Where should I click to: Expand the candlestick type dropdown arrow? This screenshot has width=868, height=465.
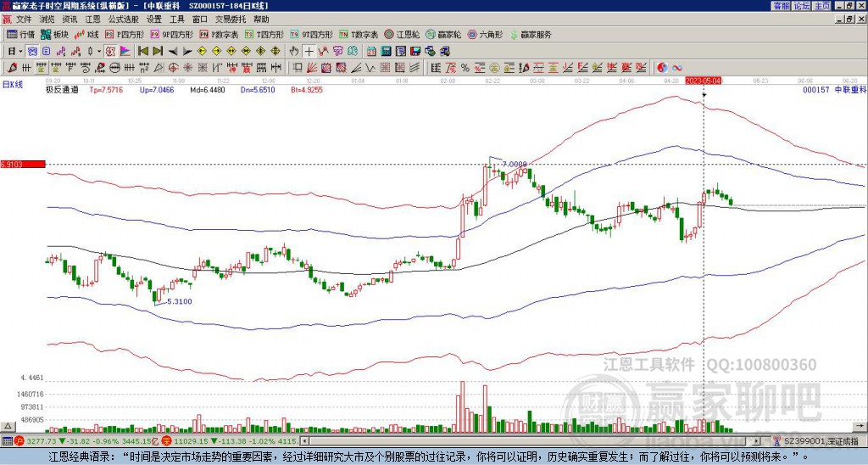[x=100, y=51]
